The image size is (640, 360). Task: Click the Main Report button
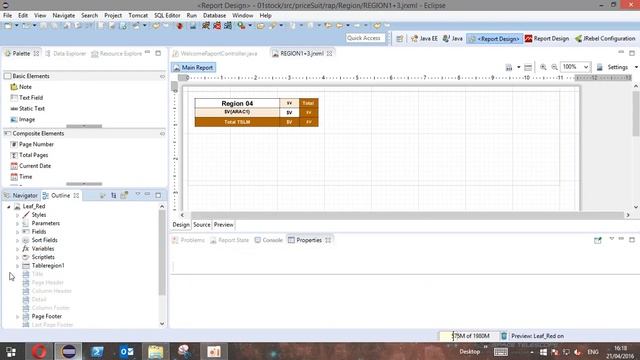(193, 67)
